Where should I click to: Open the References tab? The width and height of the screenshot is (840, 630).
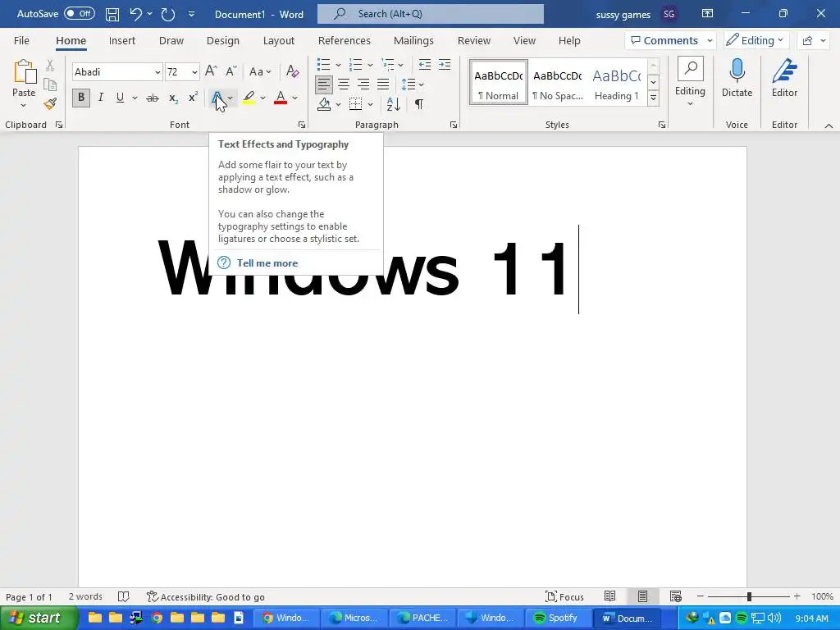coord(345,41)
